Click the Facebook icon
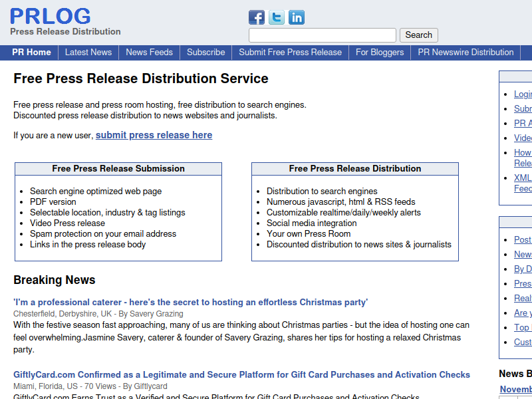The image size is (532, 399). 257,17
